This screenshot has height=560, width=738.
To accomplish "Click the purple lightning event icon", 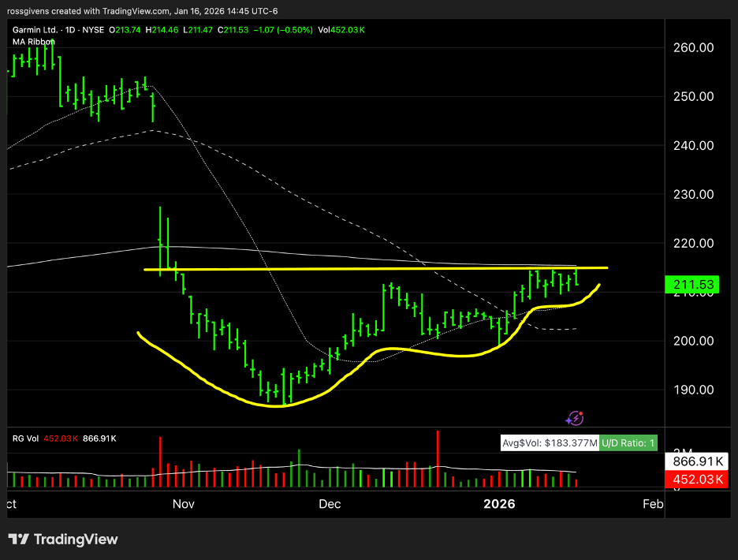I will (x=576, y=418).
